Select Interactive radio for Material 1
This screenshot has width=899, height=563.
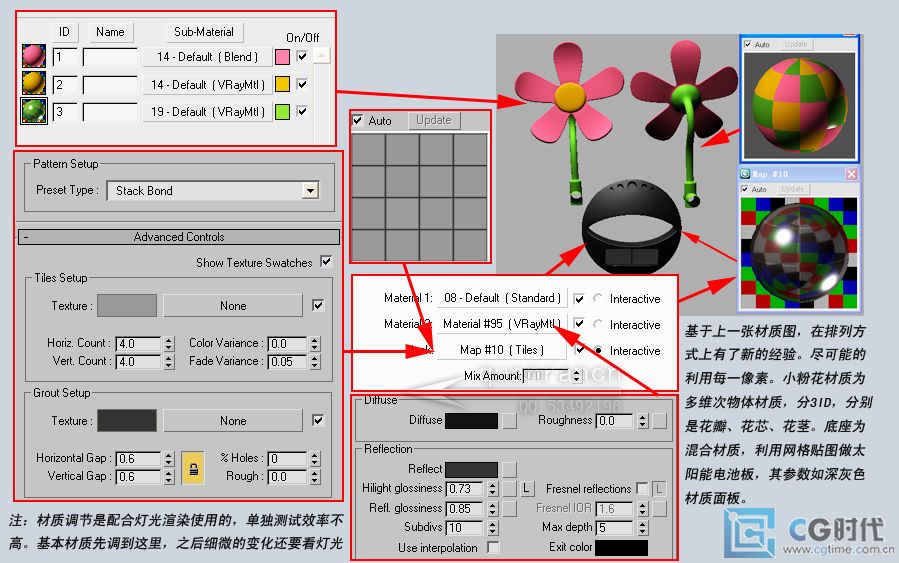[x=598, y=298]
